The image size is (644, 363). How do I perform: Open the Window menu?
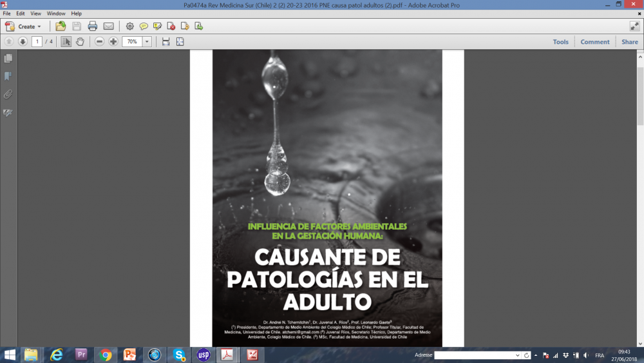click(x=55, y=14)
